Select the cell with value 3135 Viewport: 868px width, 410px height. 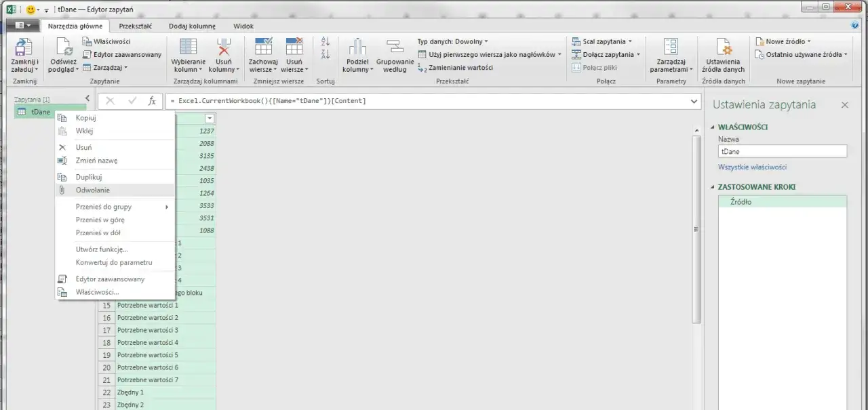coord(195,156)
